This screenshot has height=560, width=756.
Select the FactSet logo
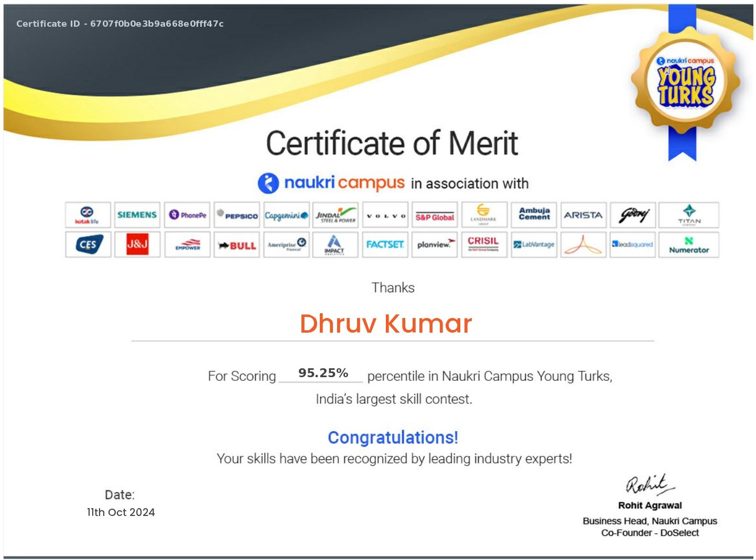pos(385,245)
